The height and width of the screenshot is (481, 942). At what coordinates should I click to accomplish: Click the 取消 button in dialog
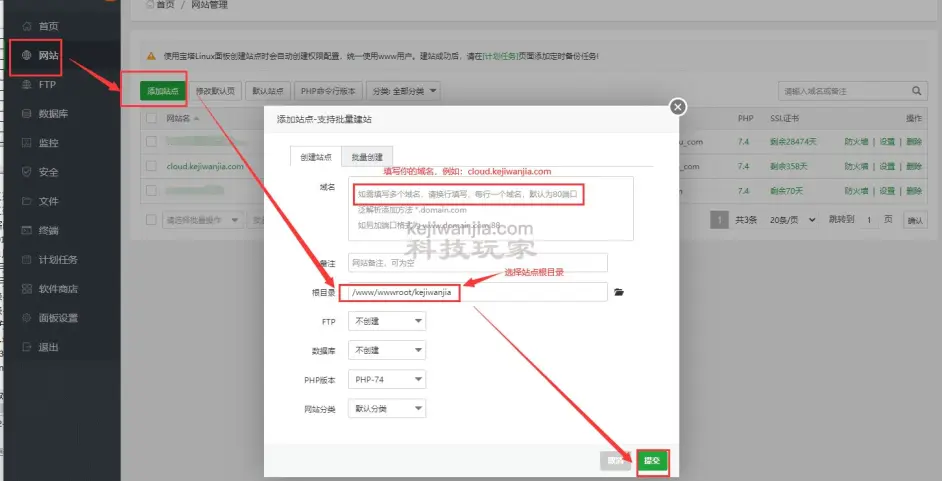tap(615, 461)
